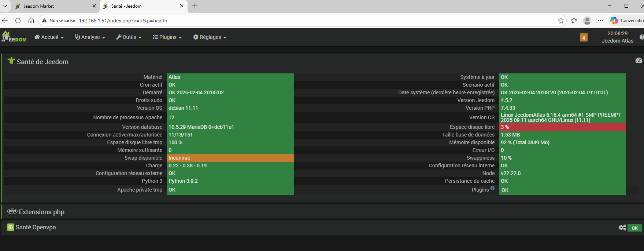Click the Jeedom Atlas name in header

pyautogui.click(x=617, y=41)
